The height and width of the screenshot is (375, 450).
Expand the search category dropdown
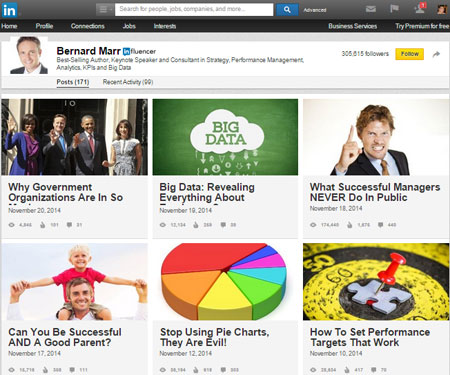pos(105,10)
